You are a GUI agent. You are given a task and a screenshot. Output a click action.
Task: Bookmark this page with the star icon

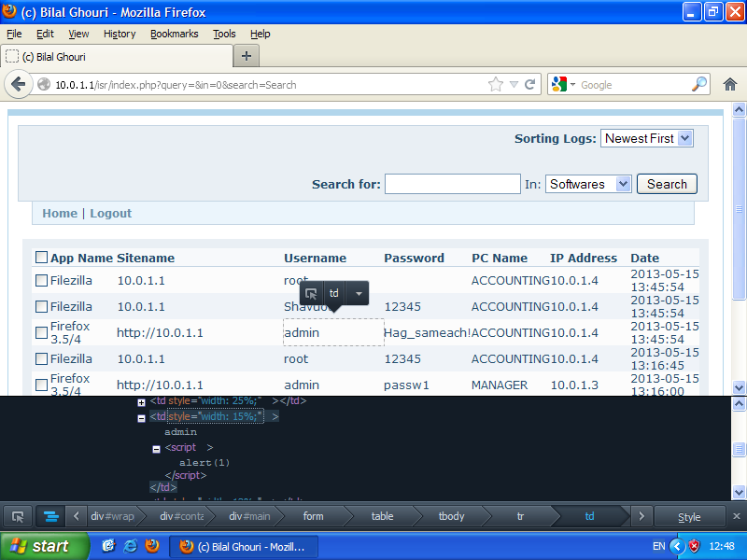(496, 85)
